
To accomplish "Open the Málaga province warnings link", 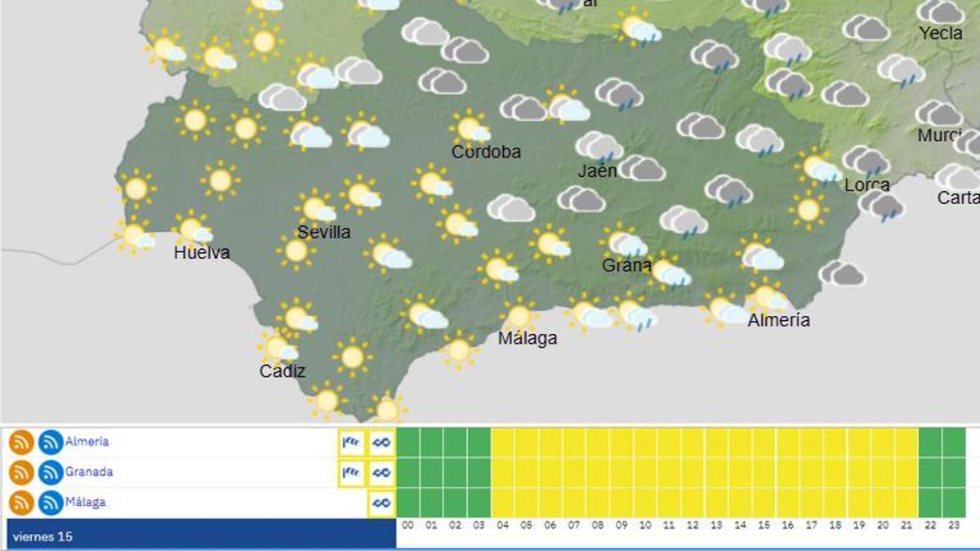I will click(86, 502).
